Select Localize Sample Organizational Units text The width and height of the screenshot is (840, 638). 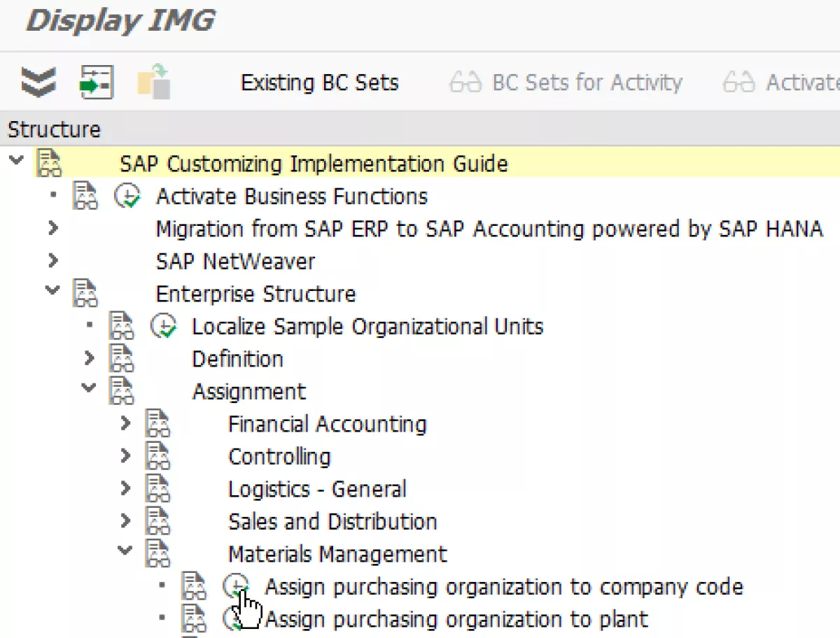(x=367, y=327)
